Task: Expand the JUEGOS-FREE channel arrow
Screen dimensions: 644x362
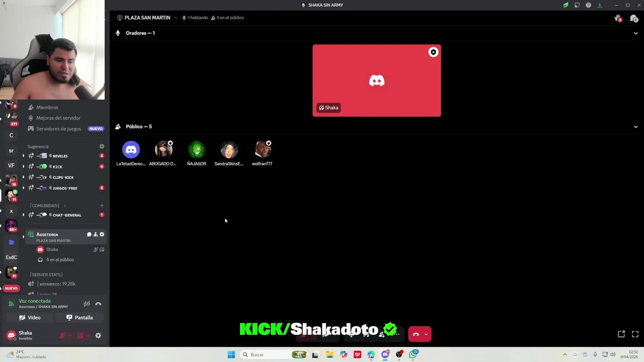Action: pyautogui.click(x=23, y=188)
